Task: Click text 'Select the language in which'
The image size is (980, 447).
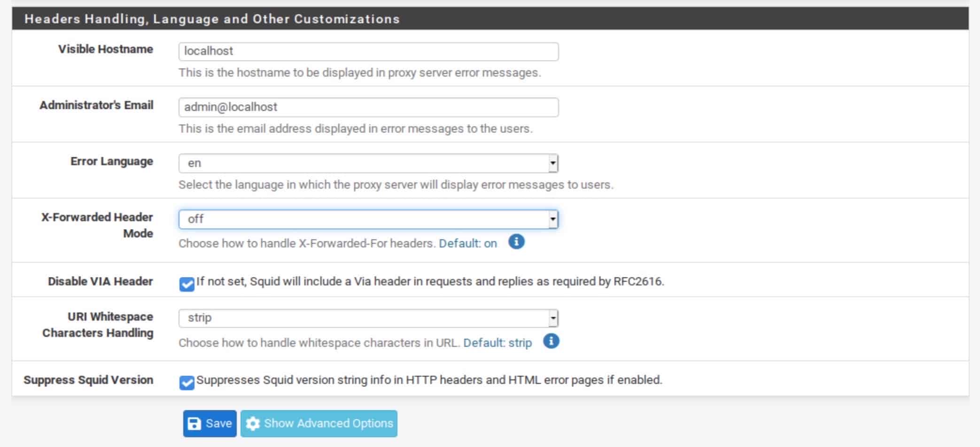Action: point(396,185)
